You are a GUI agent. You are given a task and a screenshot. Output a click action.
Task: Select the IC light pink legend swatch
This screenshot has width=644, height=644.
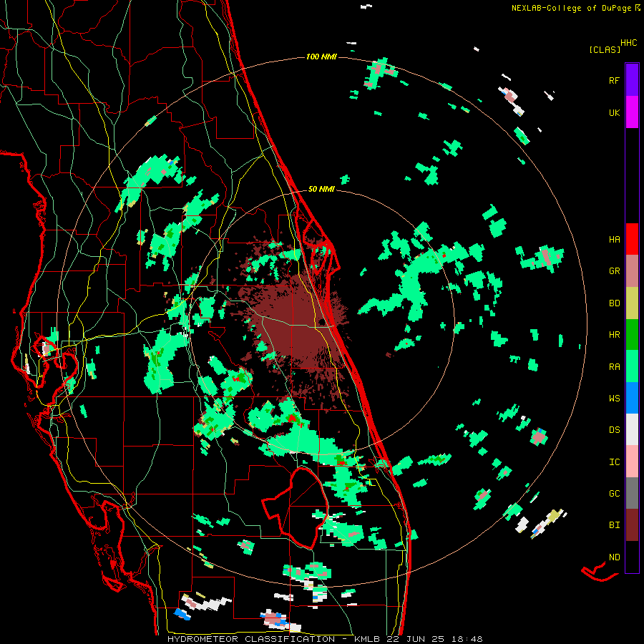coord(632,462)
